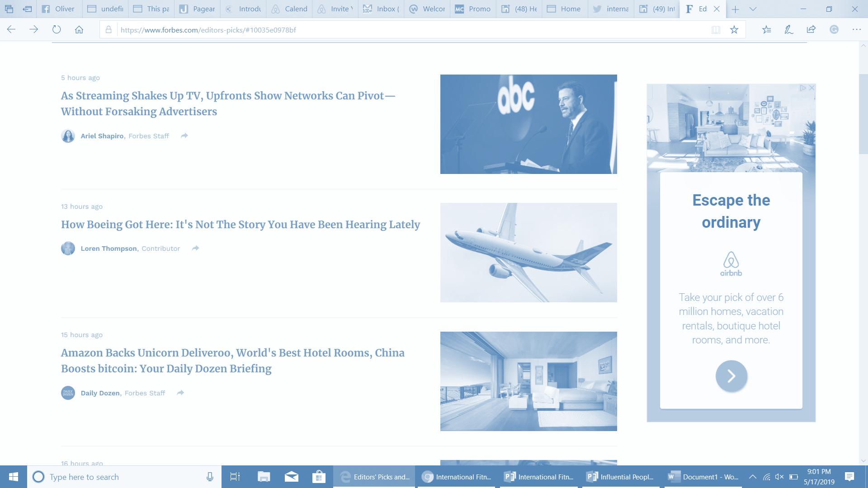Switch to the Home tab
Screen dimensions: 868x488
[565, 9]
